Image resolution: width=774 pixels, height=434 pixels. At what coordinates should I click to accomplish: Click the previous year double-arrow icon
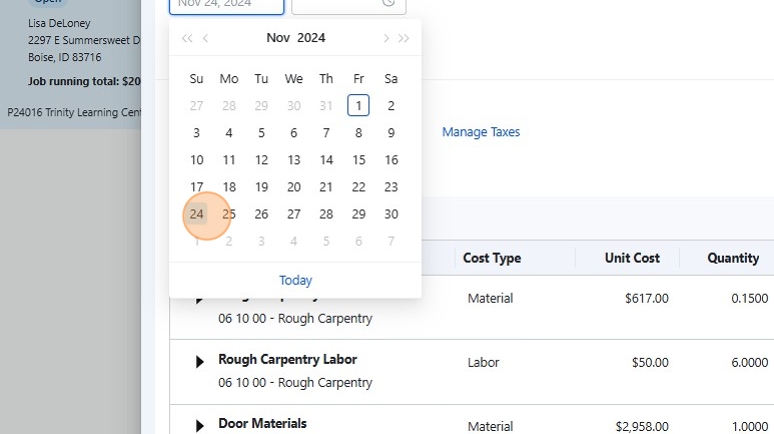pyautogui.click(x=186, y=39)
